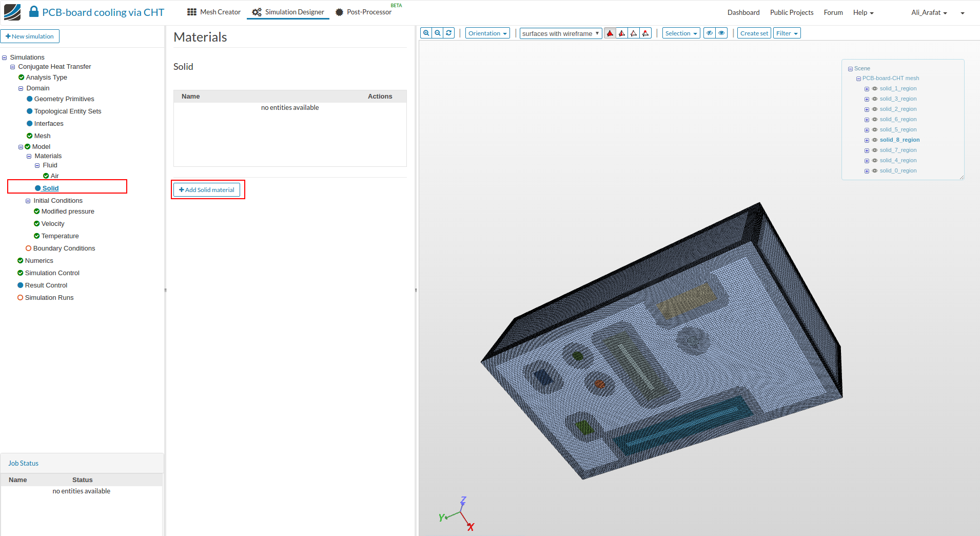
Task: Click the blue project lock icon
Action: [34, 12]
